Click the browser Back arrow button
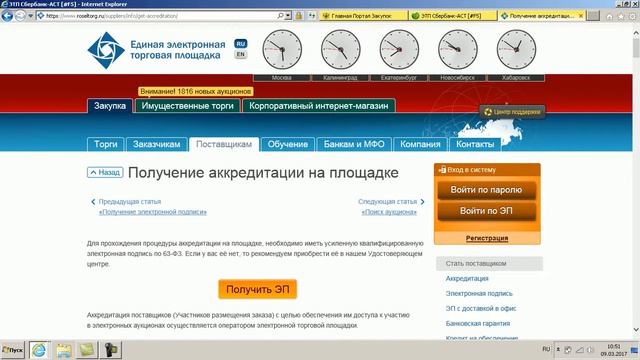 point(7,16)
